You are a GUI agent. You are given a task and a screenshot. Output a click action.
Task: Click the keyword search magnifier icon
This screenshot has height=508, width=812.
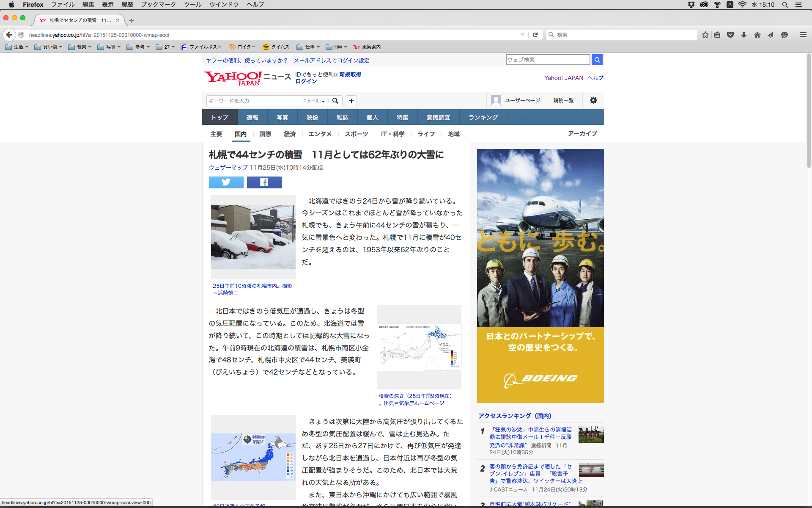[335, 101]
